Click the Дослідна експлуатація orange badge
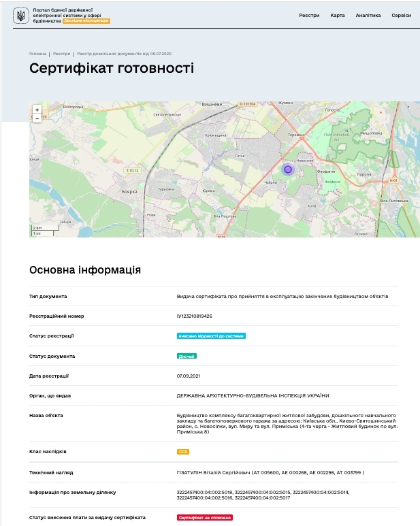The width and height of the screenshot is (420, 526). pyautogui.click(x=86, y=21)
